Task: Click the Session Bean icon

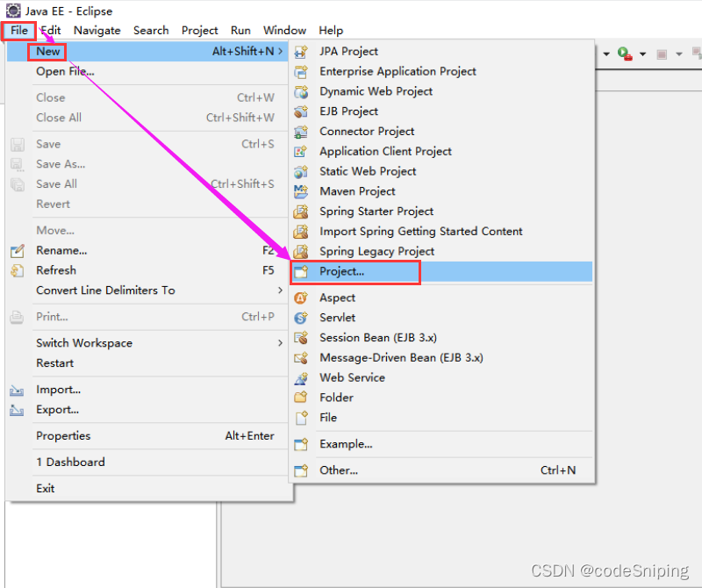Action: 301,338
